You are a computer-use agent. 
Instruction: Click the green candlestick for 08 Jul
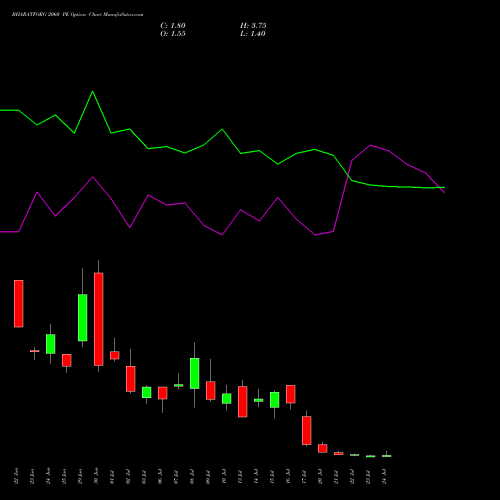coord(195,373)
